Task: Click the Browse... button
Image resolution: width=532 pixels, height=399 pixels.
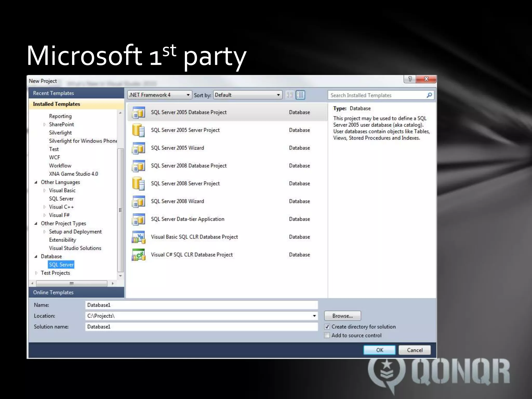Action: (x=342, y=316)
